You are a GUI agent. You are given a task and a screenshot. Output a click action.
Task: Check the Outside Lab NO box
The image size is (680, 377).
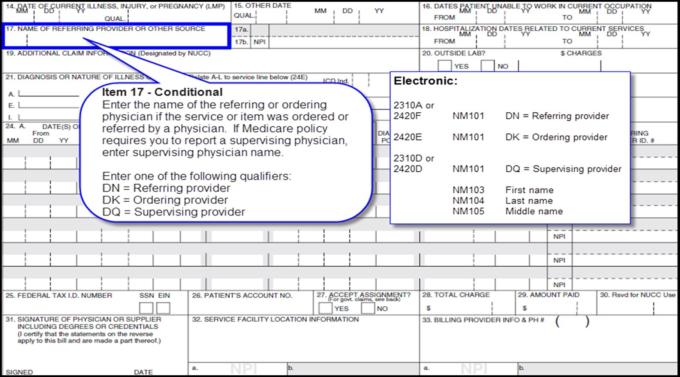pos(487,66)
